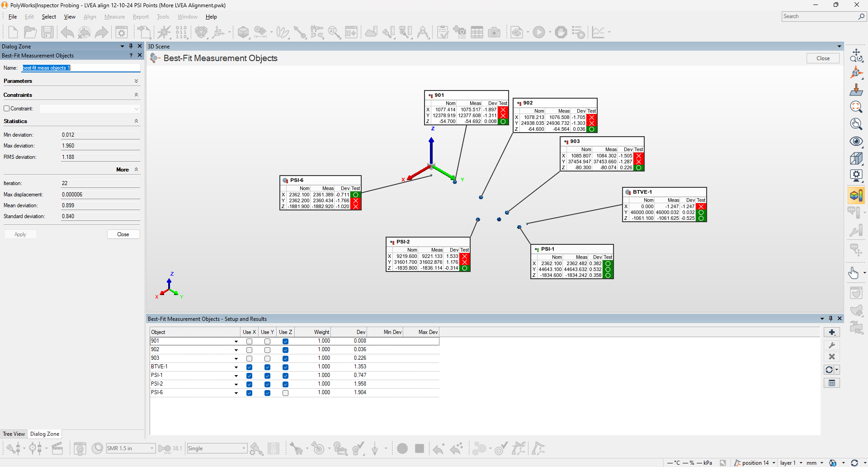Click the refresh icon in status bar
Image resolution: width=868 pixels, height=467 pixels.
click(854, 462)
